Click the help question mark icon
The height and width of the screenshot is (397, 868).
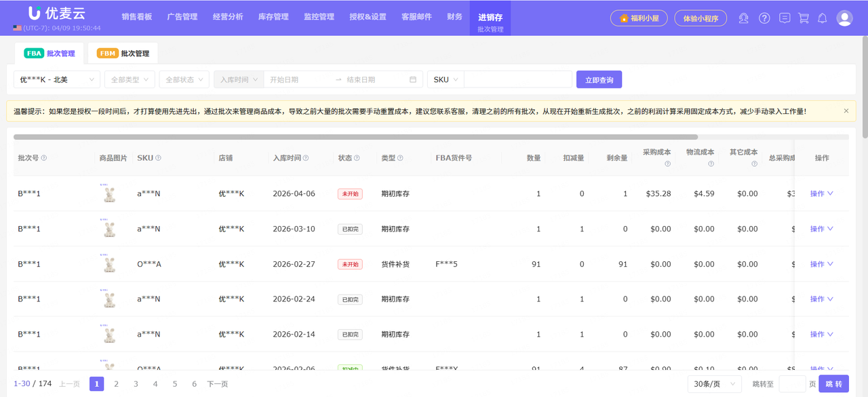(764, 18)
